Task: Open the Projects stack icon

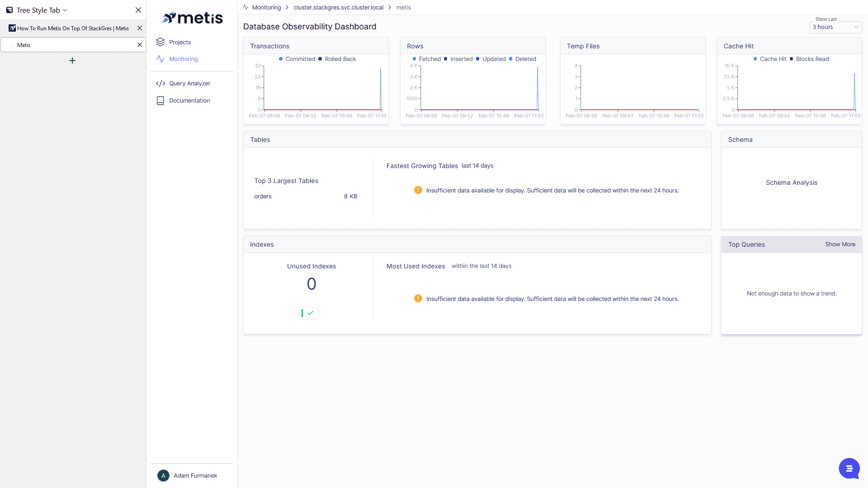Action: [x=160, y=42]
